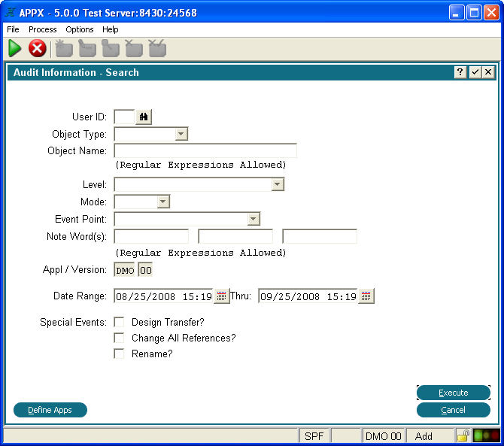Minimize the APPX window
Image resolution: width=504 pixels, height=446 pixels.
[457, 13]
